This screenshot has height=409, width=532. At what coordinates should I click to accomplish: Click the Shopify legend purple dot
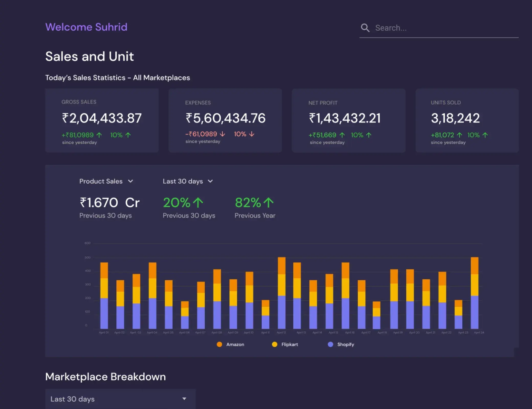pyautogui.click(x=330, y=344)
